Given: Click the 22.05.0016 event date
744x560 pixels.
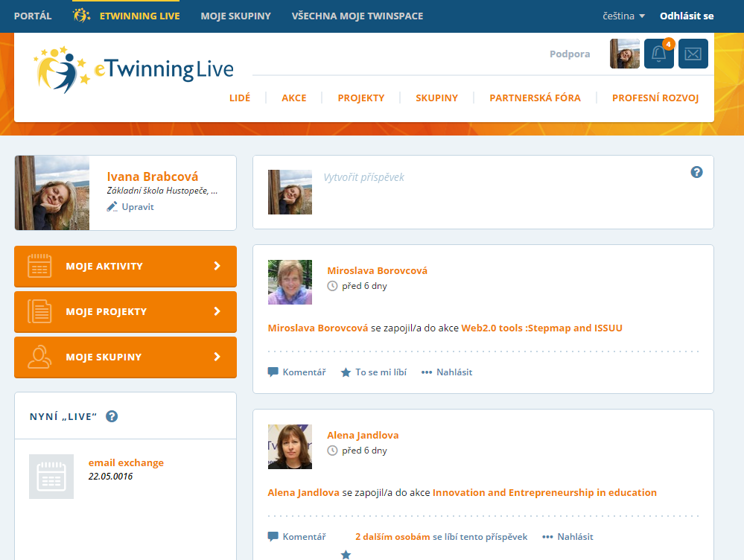Looking at the screenshot, I should tap(110, 476).
